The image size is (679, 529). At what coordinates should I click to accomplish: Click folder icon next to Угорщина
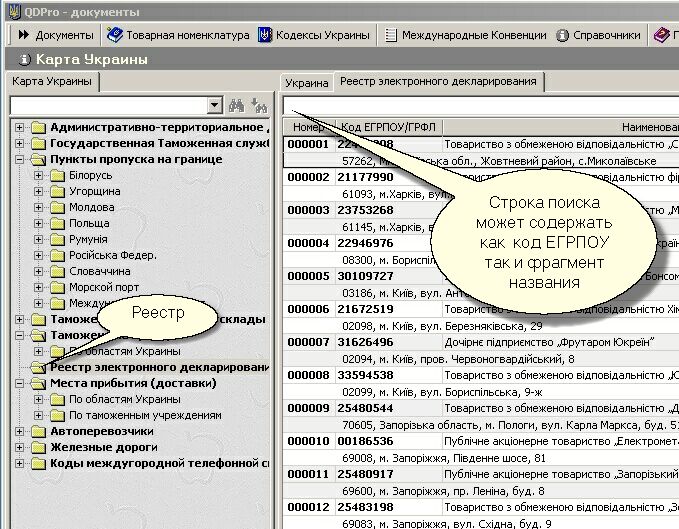(57, 191)
